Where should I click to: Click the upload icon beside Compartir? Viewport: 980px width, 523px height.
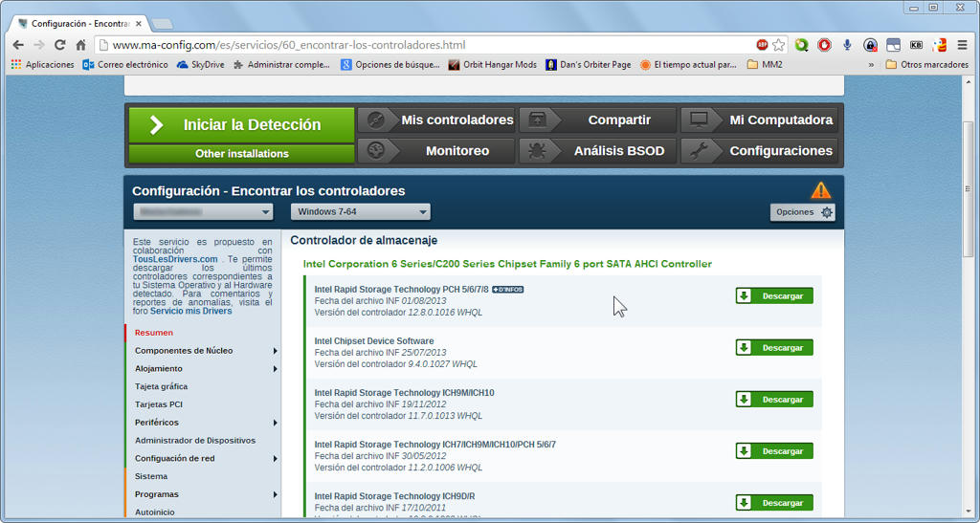tap(538, 120)
